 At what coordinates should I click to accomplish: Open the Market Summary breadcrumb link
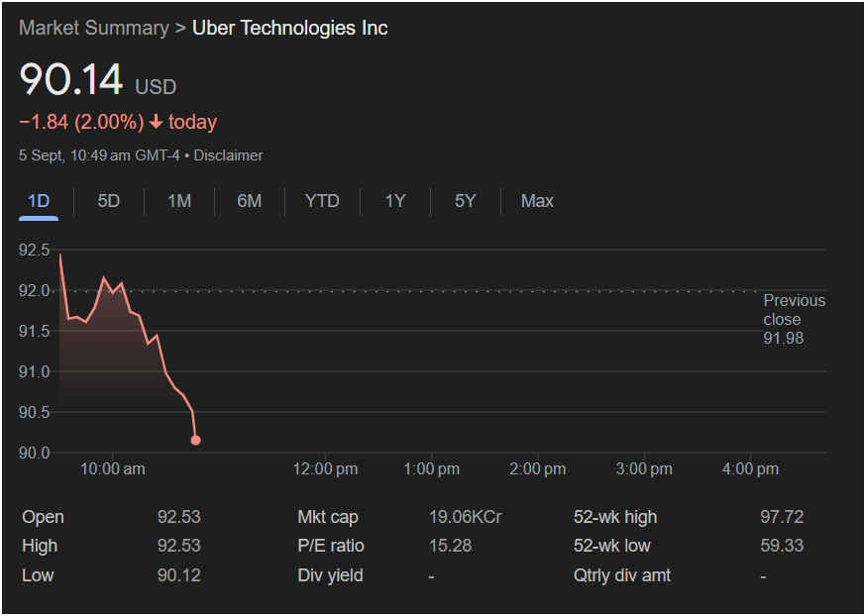(94, 28)
